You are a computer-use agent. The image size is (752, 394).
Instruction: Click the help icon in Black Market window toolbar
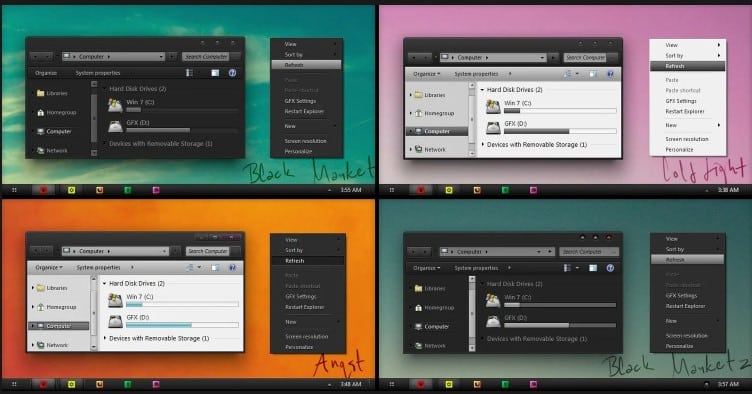[232, 73]
